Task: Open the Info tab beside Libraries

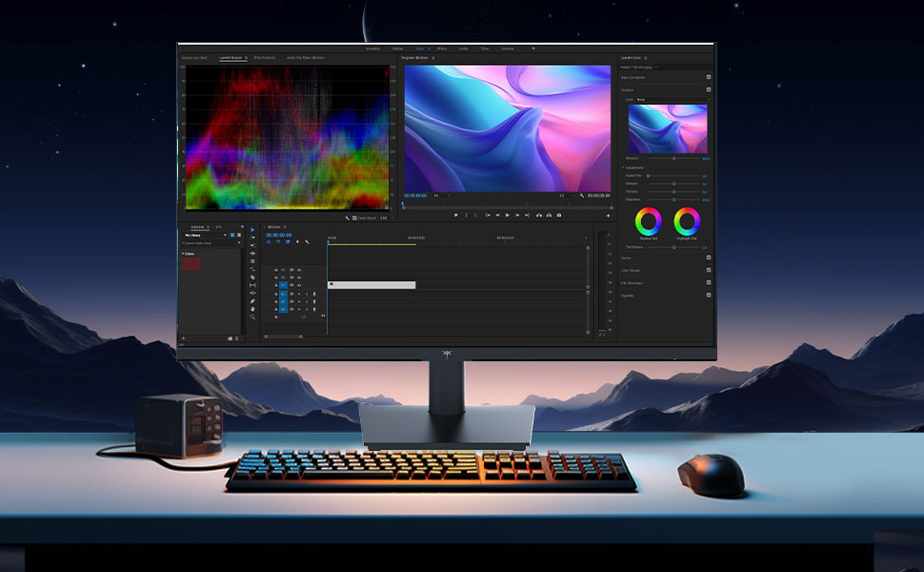Action: pyautogui.click(x=219, y=227)
